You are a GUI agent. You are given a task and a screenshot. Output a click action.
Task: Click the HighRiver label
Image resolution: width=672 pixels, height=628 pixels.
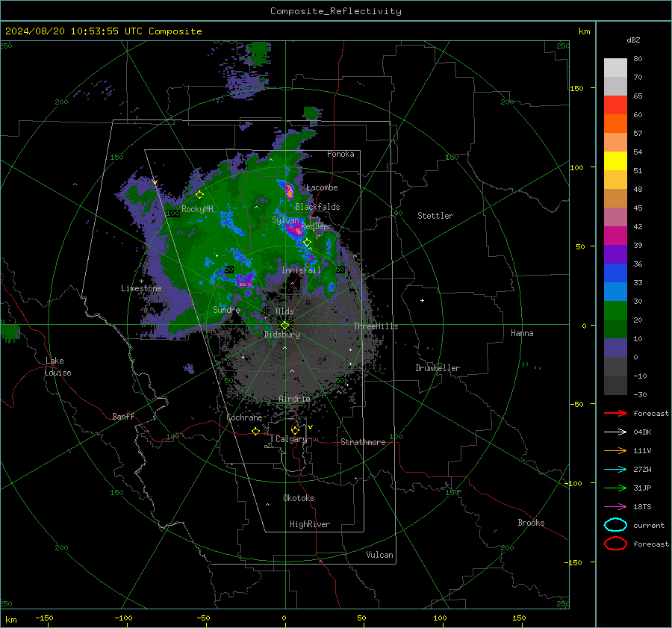tap(310, 524)
